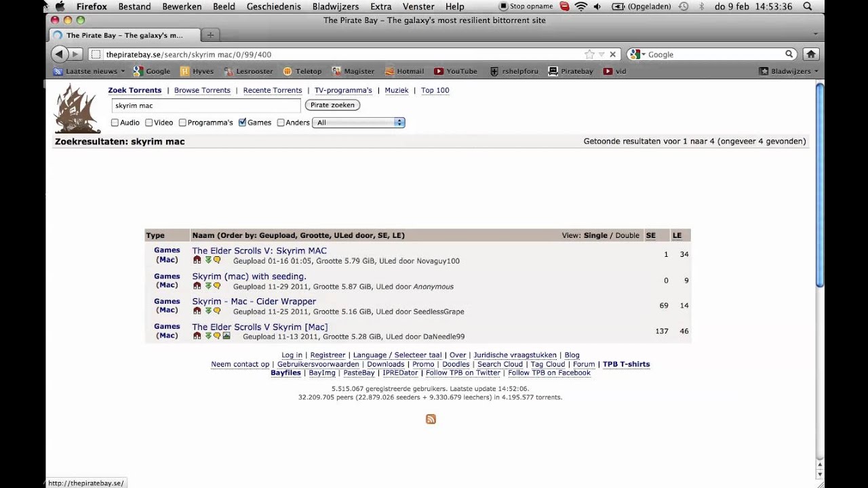Open the YouTube bookmark

[456, 71]
